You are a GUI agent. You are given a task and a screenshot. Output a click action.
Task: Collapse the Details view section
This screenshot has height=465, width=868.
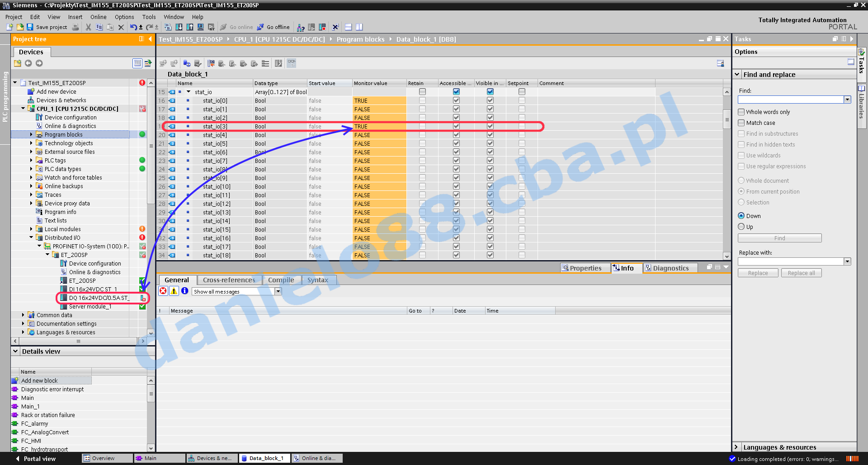[x=15, y=351]
